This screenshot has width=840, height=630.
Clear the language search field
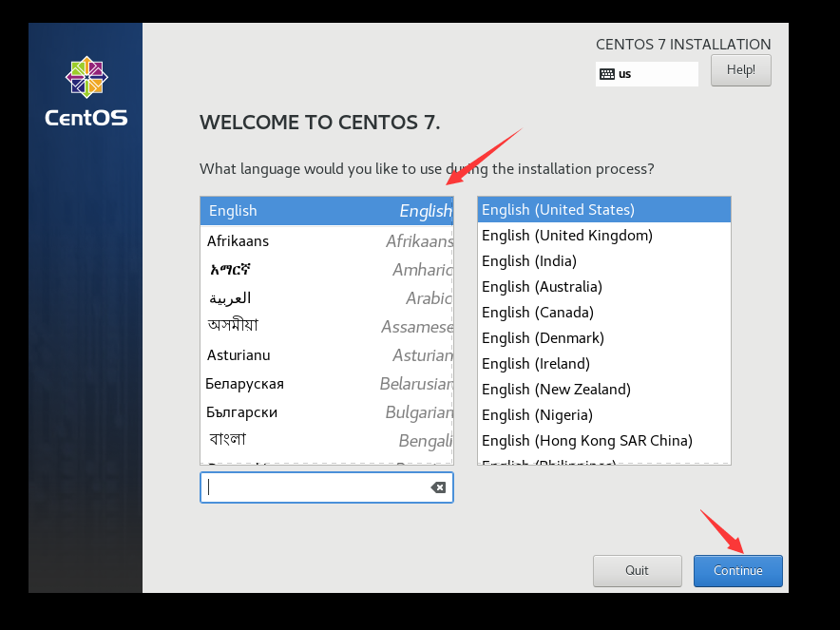click(438, 487)
